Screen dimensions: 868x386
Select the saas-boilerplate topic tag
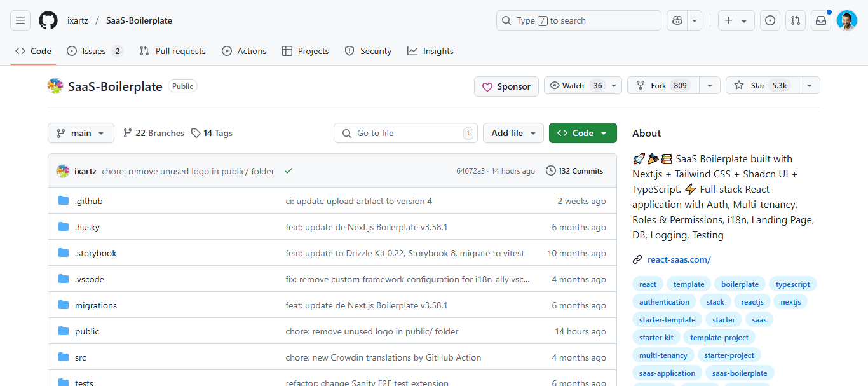pyautogui.click(x=740, y=373)
